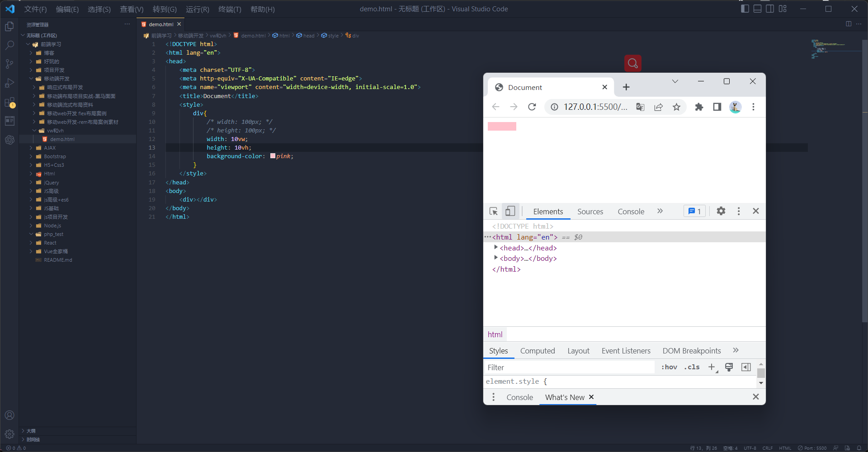
Task: Open a new browser tab
Action: click(626, 87)
